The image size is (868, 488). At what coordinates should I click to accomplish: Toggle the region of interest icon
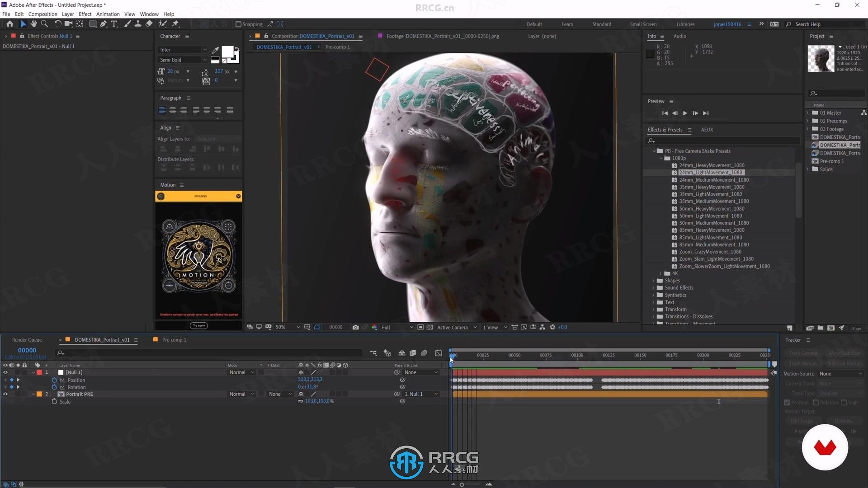(420, 327)
